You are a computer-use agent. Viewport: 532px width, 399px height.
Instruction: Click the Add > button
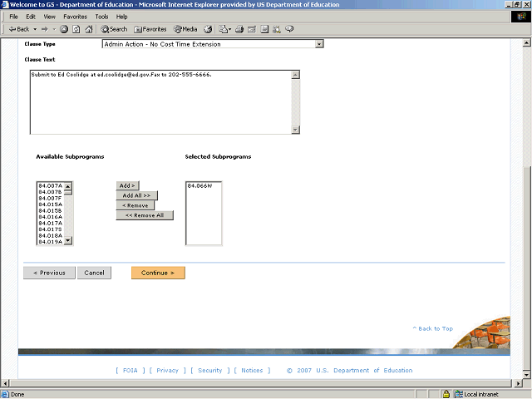tap(127, 185)
